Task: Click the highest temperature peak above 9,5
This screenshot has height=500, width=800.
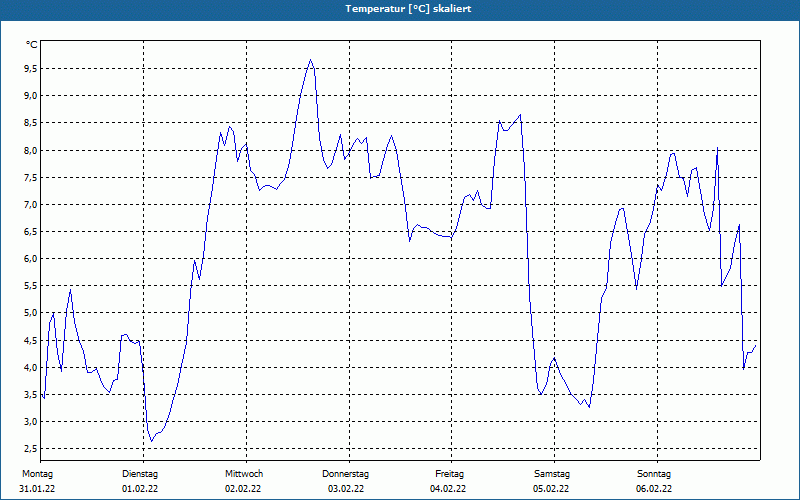Action: 310,60
